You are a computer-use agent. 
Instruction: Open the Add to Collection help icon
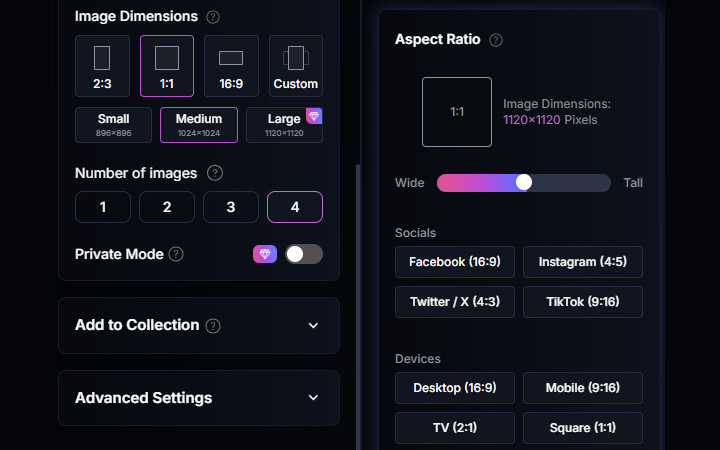click(x=213, y=326)
